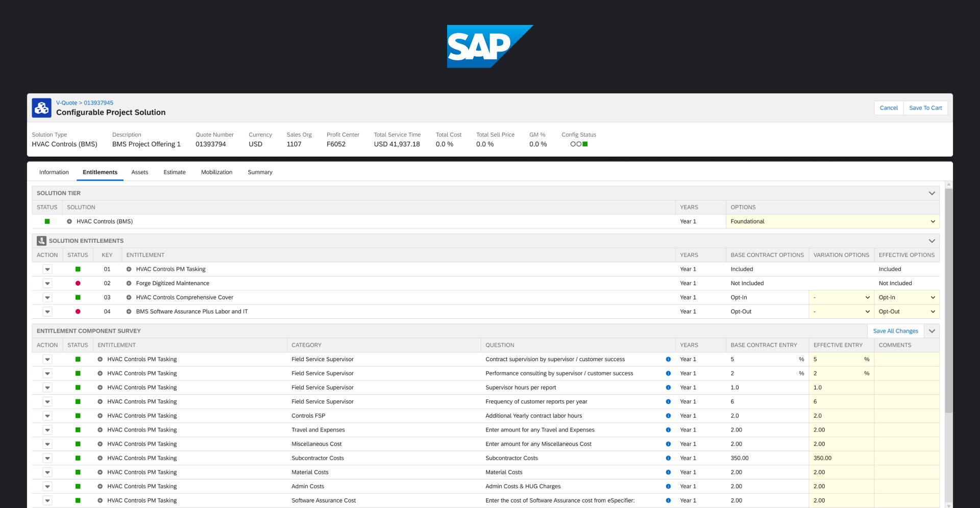Click the Solution Entitlements section icon
Screen dimensions: 980x508
point(41,241)
